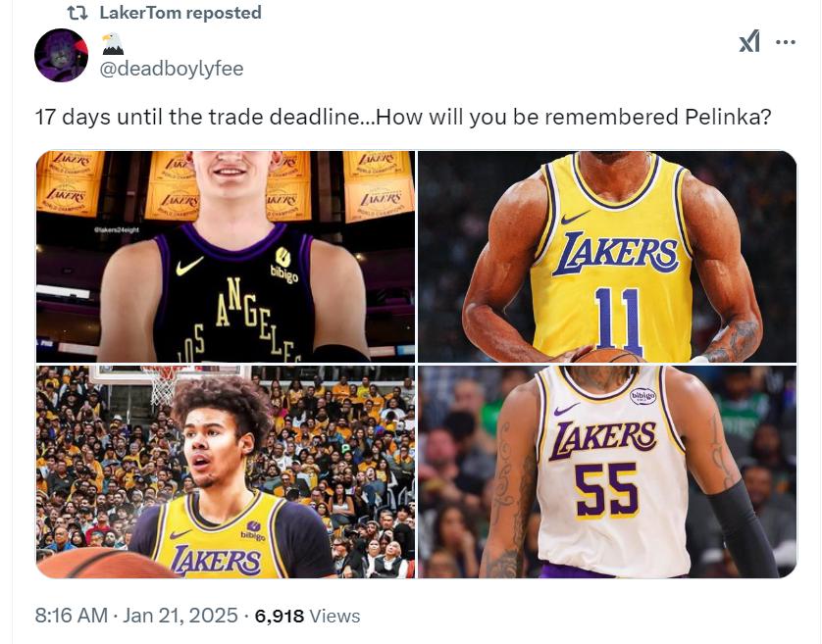This screenshot has width=822, height=644.
Task: Open LakerTom reposted profile link
Action: tap(180, 14)
